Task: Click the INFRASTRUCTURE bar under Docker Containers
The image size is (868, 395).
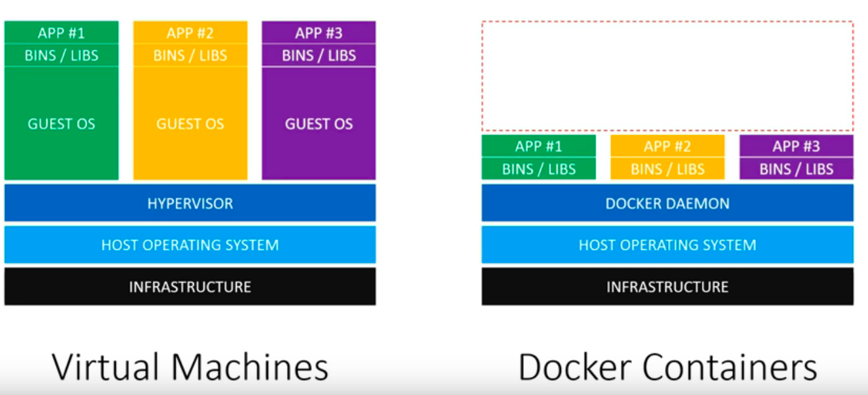Action: pos(666,287)
